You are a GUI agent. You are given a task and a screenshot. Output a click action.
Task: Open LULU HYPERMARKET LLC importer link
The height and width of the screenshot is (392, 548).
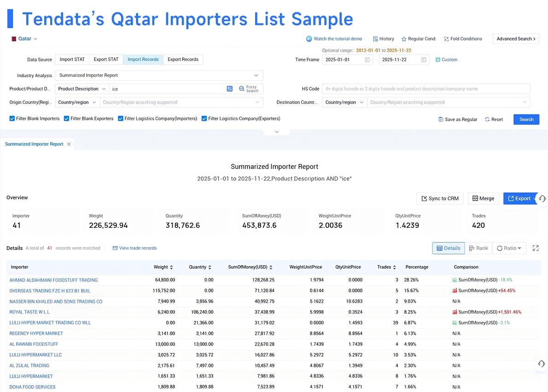(x=35, y=355)
